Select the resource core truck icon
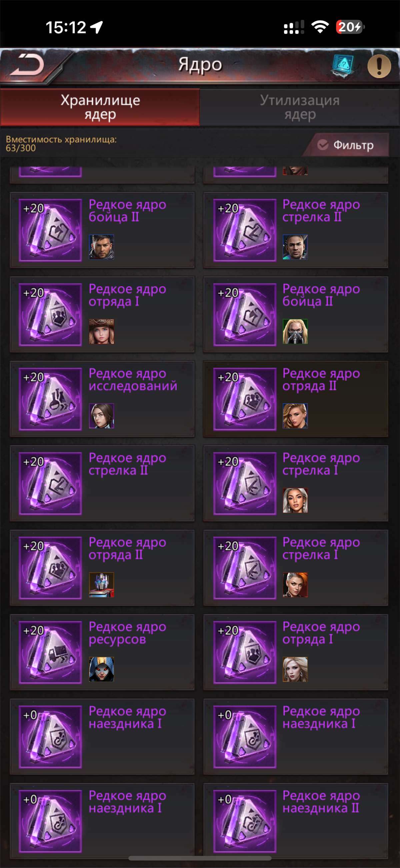 51,652
